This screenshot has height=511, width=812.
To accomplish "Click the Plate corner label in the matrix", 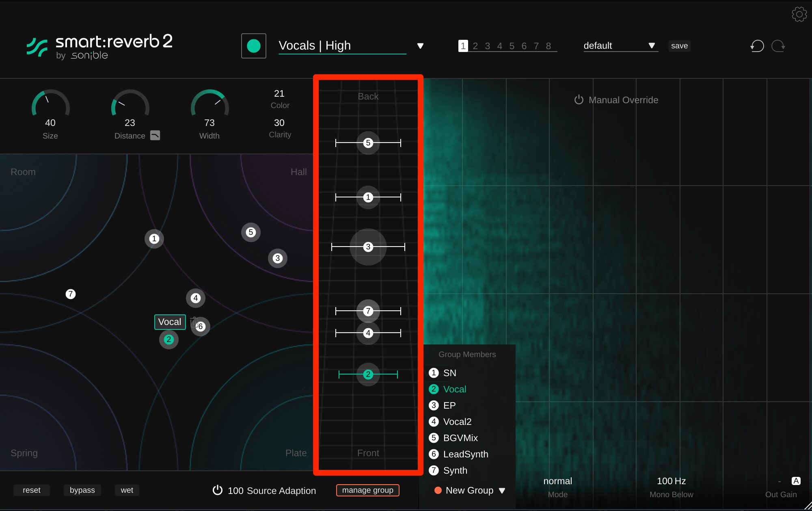I will (x=296, y=453).
